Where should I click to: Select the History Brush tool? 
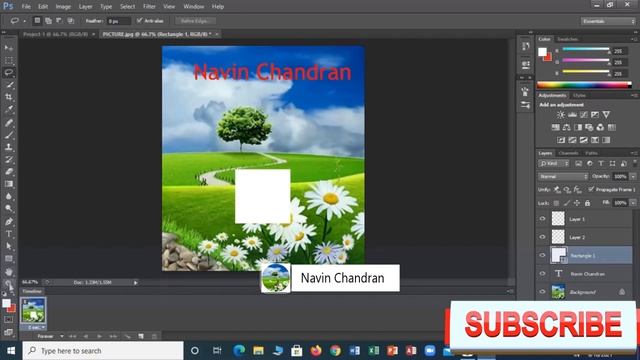(x=9, y=159)
